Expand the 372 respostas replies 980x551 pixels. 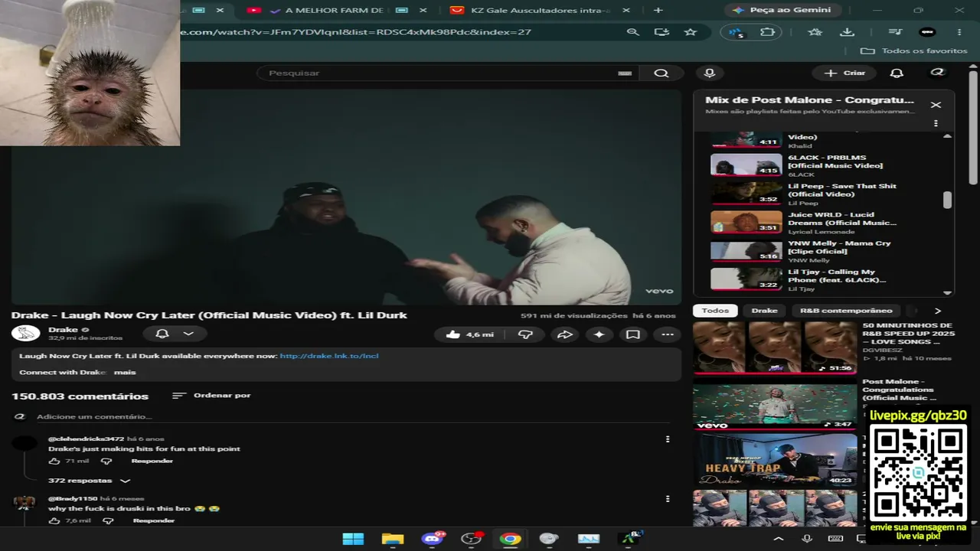[90, 481]
